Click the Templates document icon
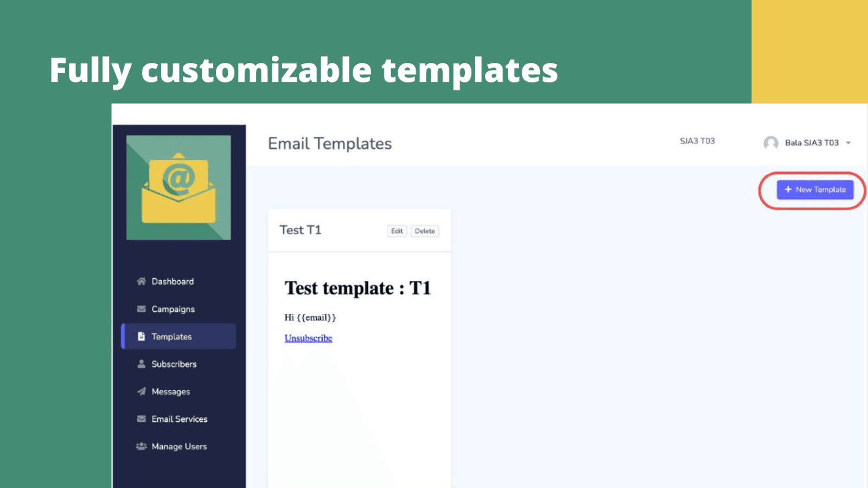This screenshot has height=488, width=868. 142,337
